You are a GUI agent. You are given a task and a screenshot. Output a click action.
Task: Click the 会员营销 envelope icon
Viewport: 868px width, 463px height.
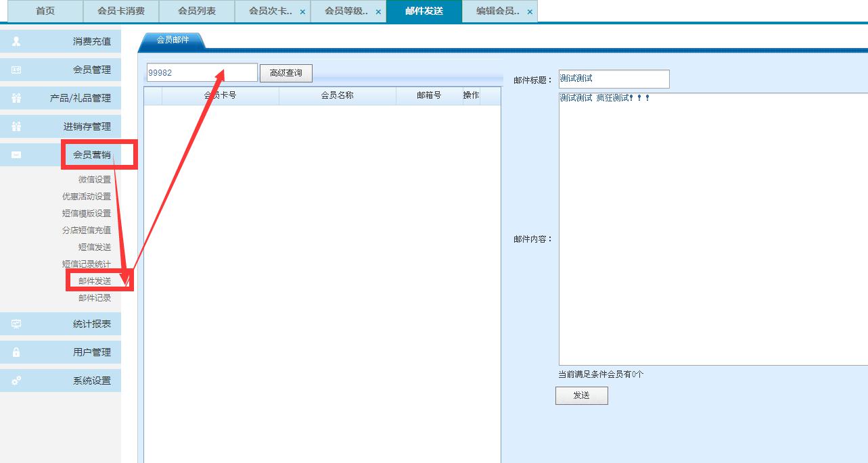point(15,154)
